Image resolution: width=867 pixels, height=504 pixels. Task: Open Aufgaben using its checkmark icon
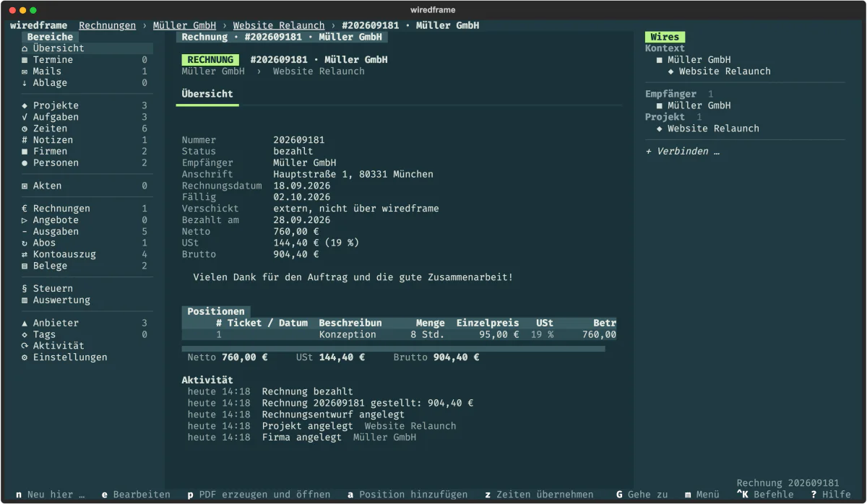click(25, 117)
